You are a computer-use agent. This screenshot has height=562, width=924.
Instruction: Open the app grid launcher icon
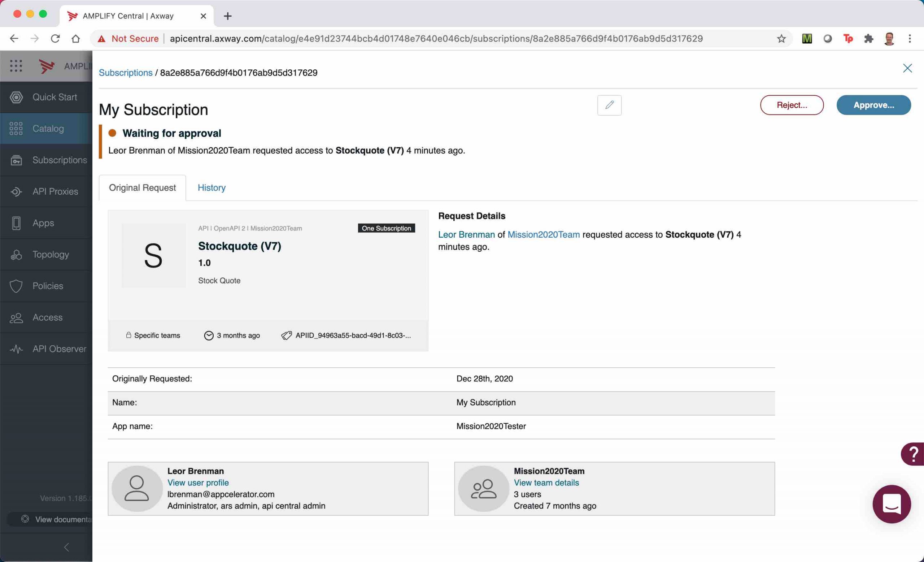tap(16, 66)
